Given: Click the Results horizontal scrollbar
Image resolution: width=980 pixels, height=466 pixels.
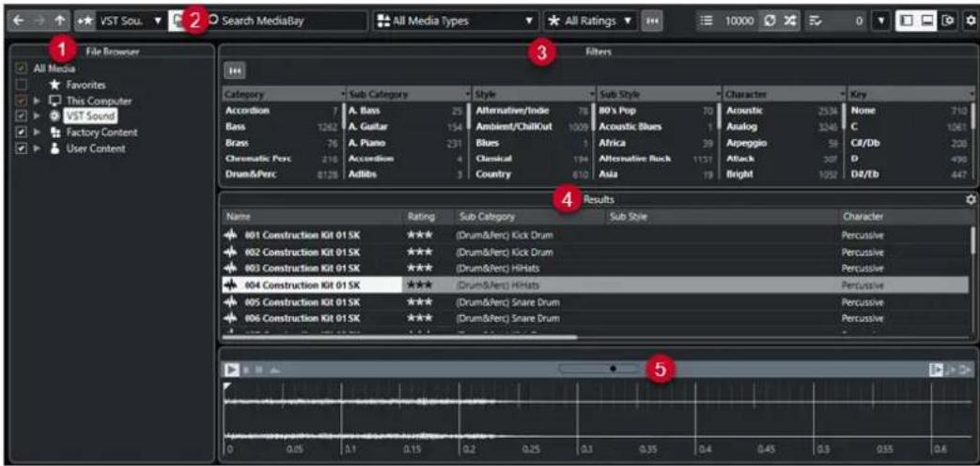Looking at the screenshot, I should pyautogui.click(x=400, y=338).
